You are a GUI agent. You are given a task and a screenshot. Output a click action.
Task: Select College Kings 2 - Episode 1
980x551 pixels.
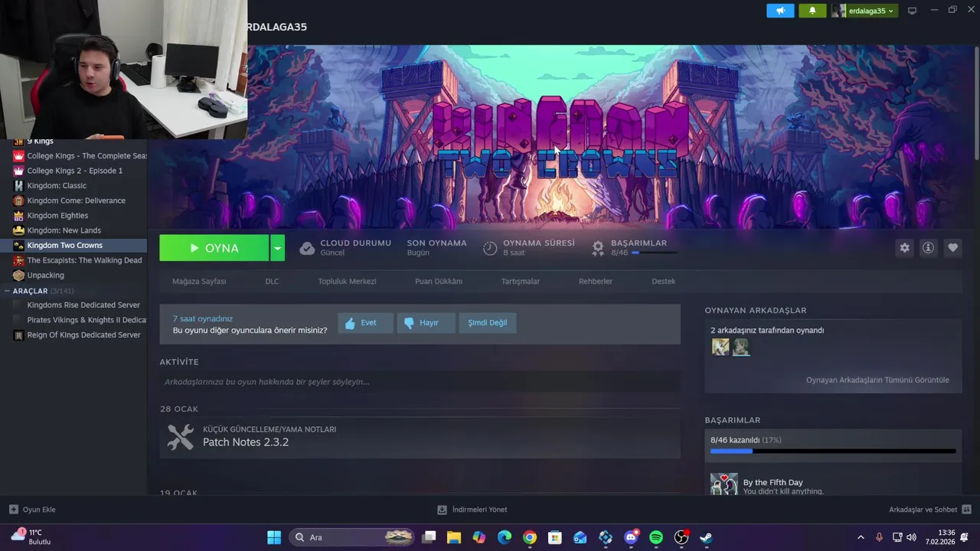[x=73, y=171]
